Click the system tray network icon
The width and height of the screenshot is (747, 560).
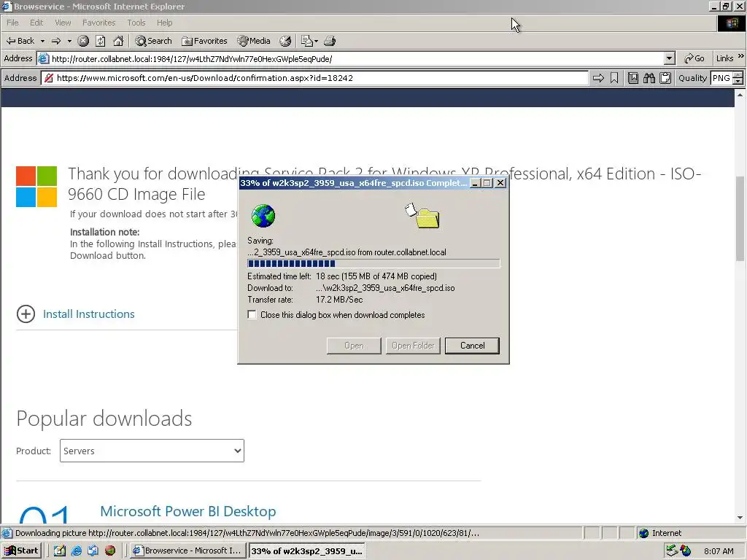click(x=672, y=551)
